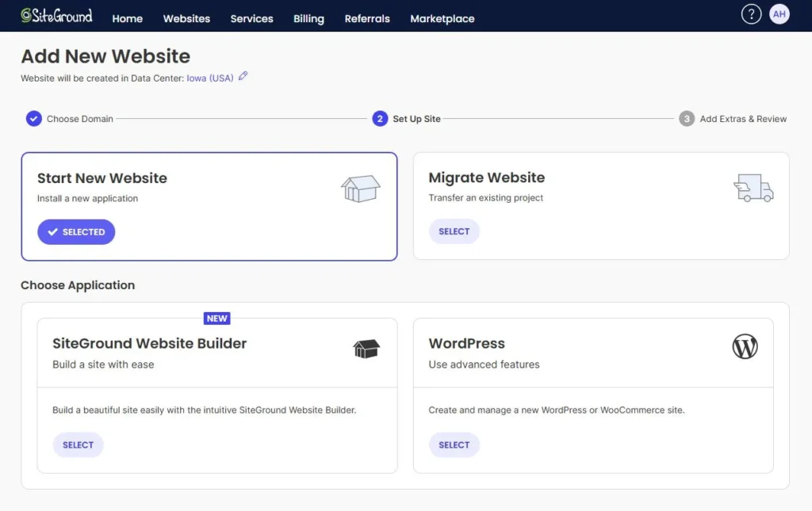Open the Billing menu
Screen dimensions: 812x511
(308, 19)
